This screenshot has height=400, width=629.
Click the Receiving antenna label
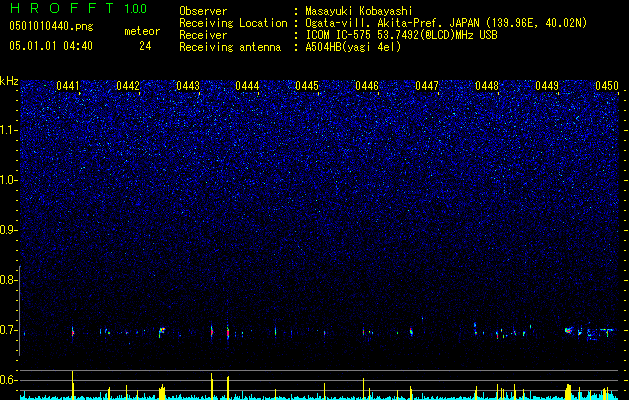pos(230,47)
